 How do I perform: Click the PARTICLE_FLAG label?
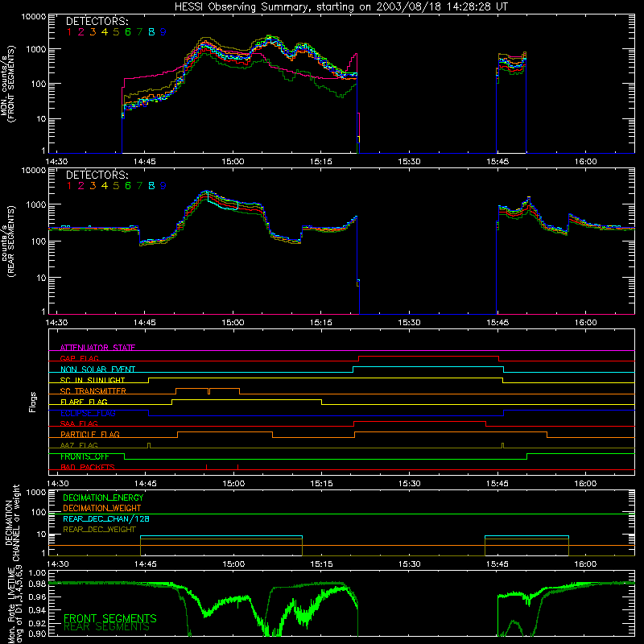click(x=90, y=434)
